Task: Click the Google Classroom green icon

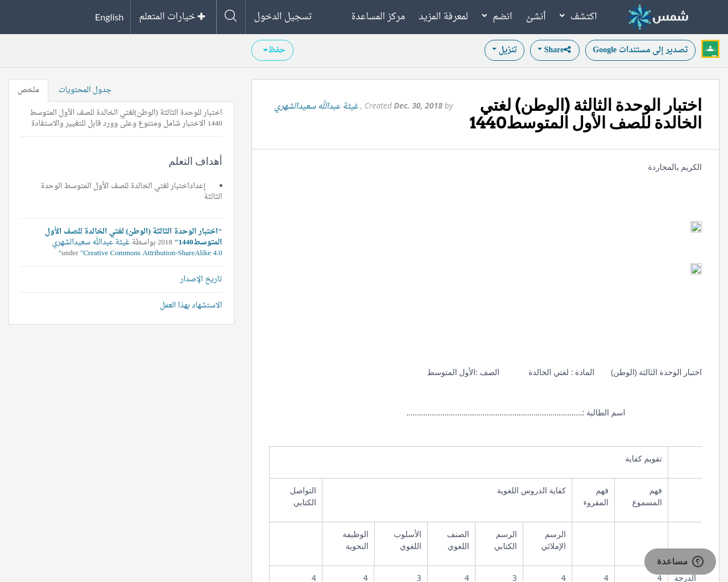Action: click(x=710, y=49)
